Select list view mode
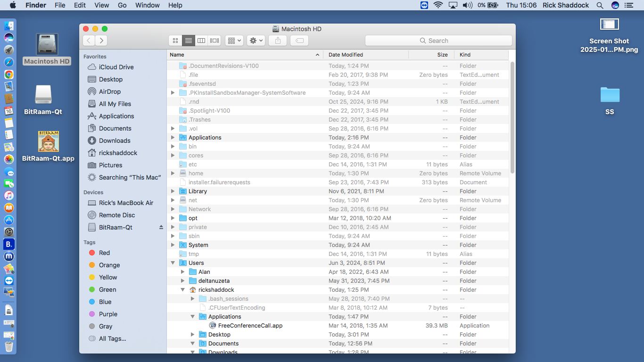Image resolution: width=644 pixels, height=362 pixels. 189,41
